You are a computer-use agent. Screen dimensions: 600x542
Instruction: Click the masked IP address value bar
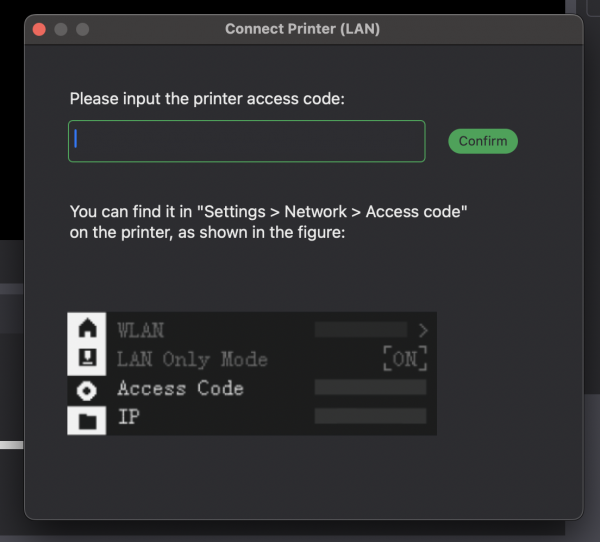(x=370, y=416)
